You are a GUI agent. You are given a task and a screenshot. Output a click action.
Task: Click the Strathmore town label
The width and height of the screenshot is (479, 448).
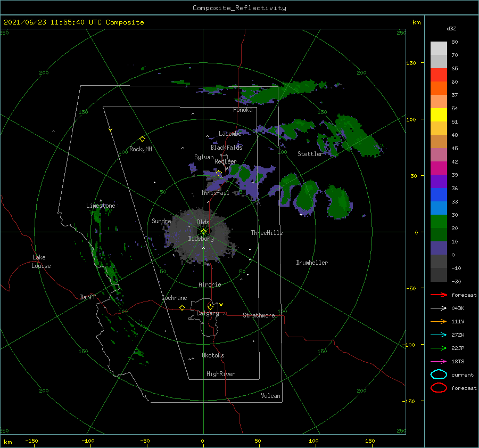[x=259, y=315]
